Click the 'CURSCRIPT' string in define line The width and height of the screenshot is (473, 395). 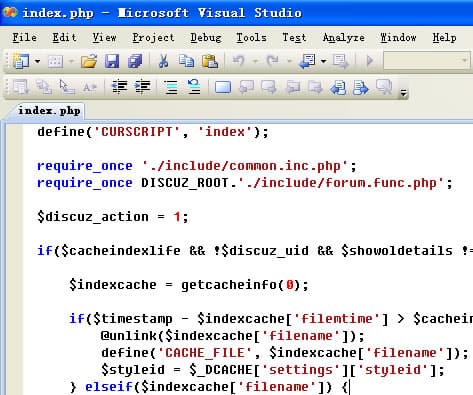(137, 132)
